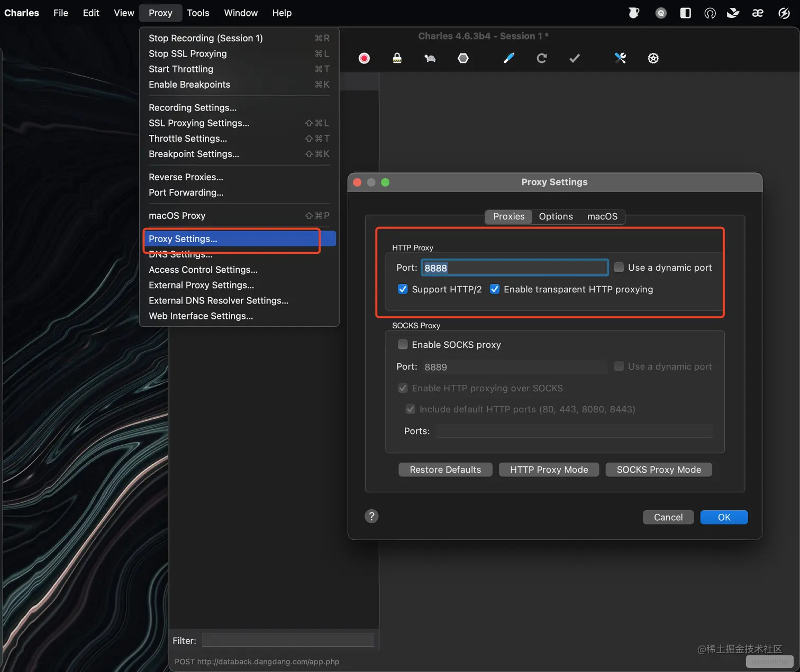The image size is (800, 672).
Task: Click the first menu bar status icon
Action: pyautogui.click(x=634, y=13)
